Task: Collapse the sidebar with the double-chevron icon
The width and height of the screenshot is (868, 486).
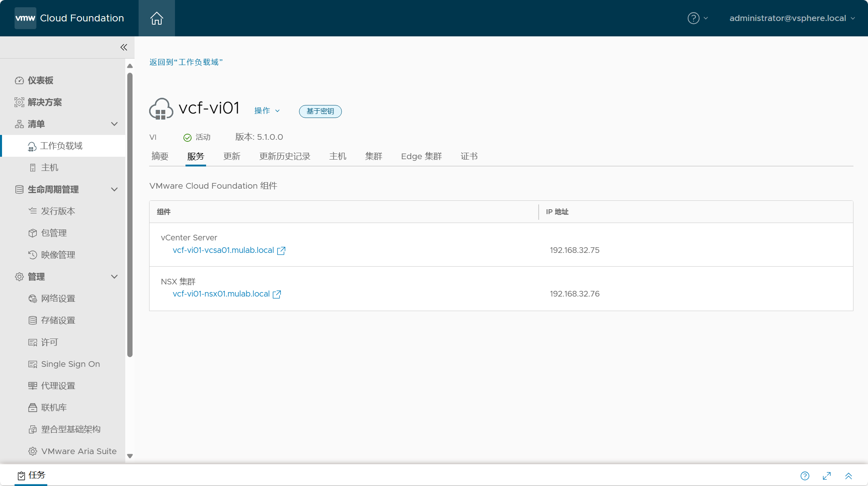Action: tap(124, 47)
